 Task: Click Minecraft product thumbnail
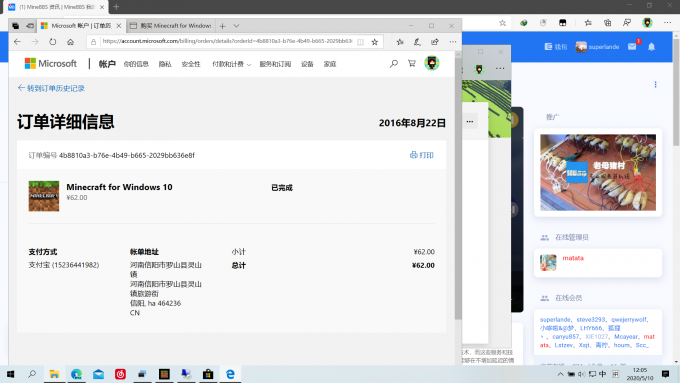pyautogui.click(x=44, y=196)
